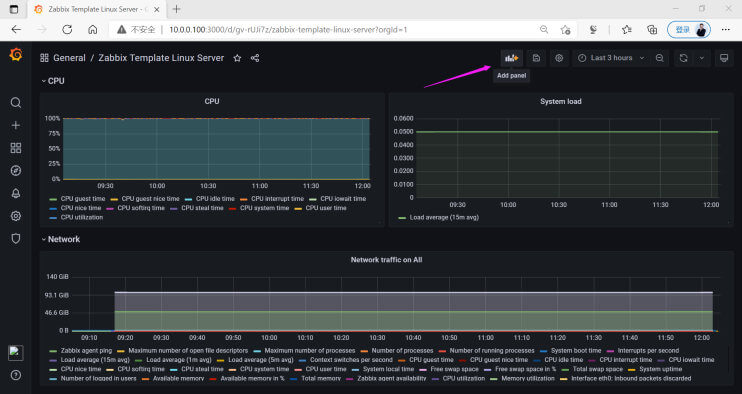Open the Alerting bell sidebar icon
The height and width of the screenshot is (394, 742).
[x=16, y=193]
